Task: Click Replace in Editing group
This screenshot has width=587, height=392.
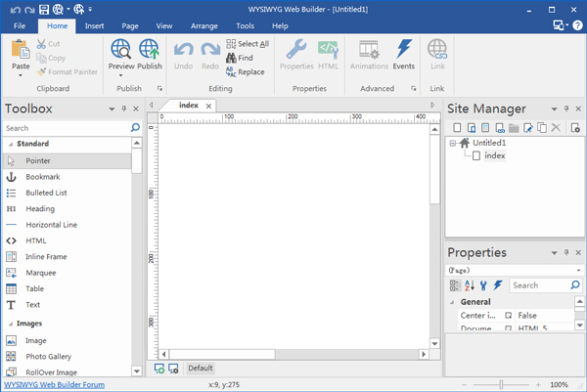Action: click(246, 71)
